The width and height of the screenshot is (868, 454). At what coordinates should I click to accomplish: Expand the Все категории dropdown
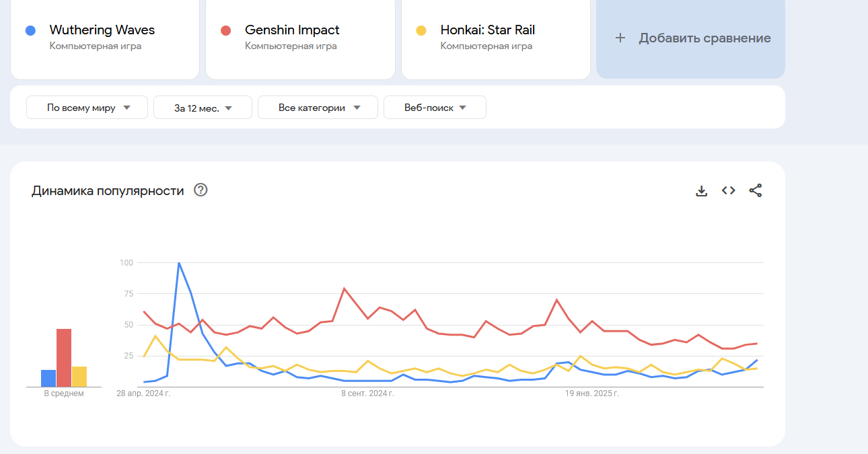pyautogui.click(x=318, y=108)
